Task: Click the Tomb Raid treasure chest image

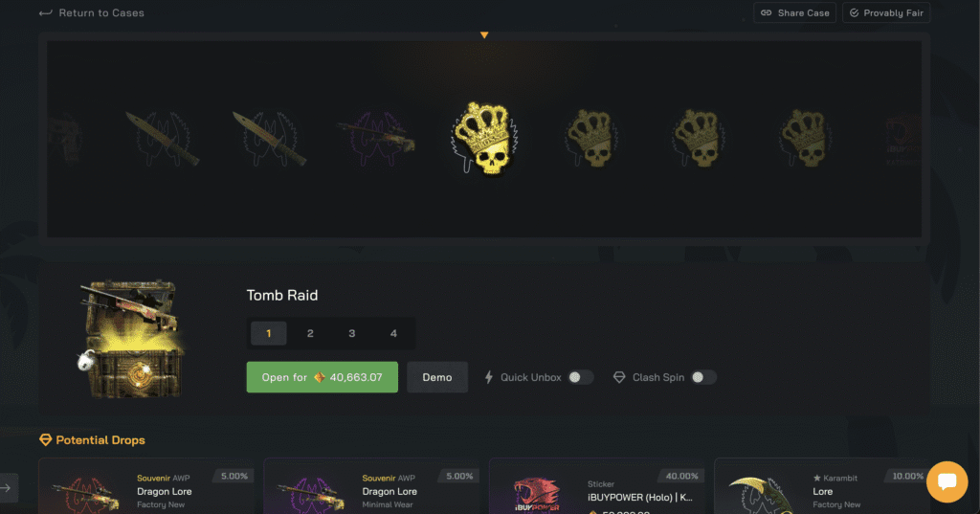Action: (x=131, y=339)
